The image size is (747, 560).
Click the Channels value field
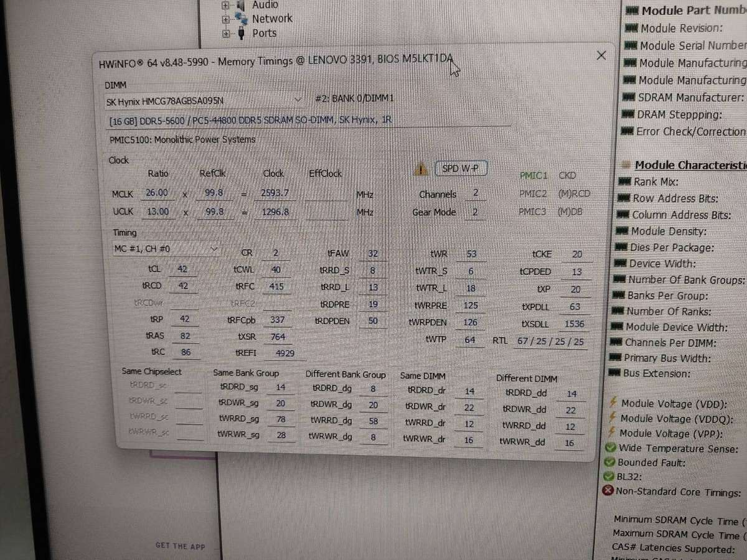(x=476, y=194)
